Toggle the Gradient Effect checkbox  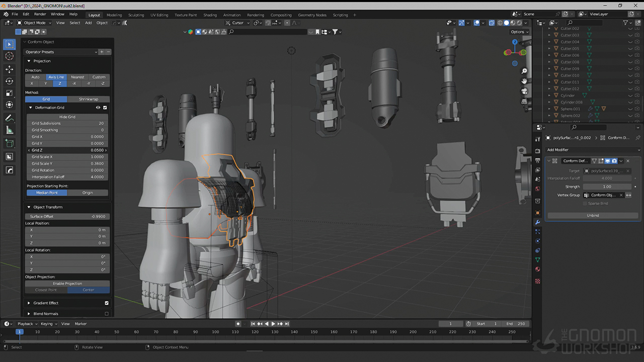[x=106, y=303]
